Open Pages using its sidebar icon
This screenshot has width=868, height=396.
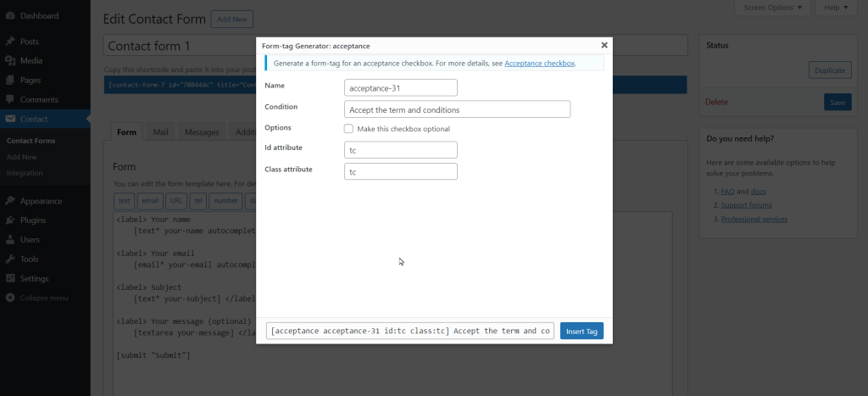(x=9, y=81)
